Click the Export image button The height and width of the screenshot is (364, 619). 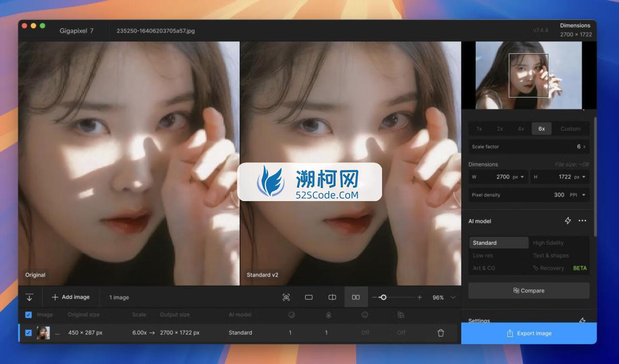(x=529, y=333)
